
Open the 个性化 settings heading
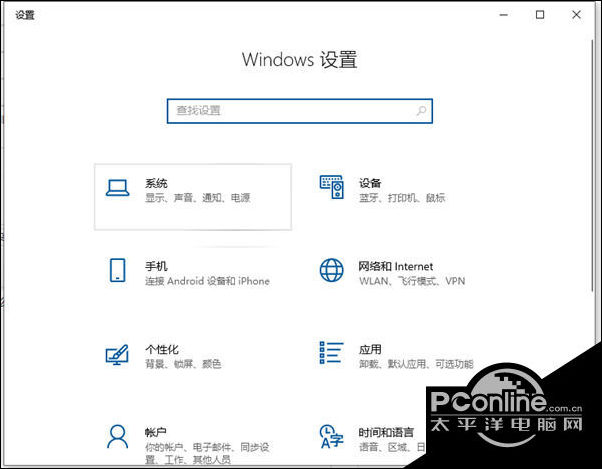pos(162,349)
